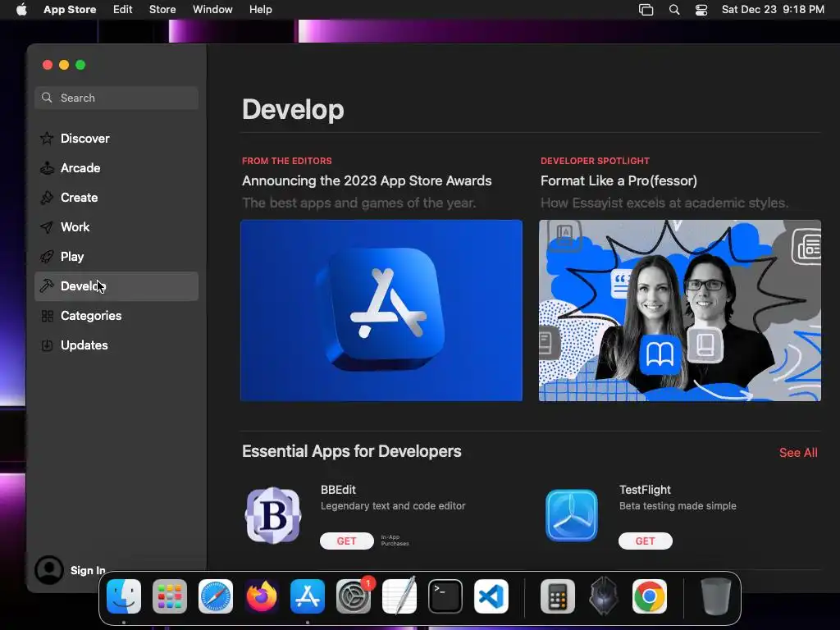
Task: Open Spotlight search in menu bar
Action: click(674, 10)
